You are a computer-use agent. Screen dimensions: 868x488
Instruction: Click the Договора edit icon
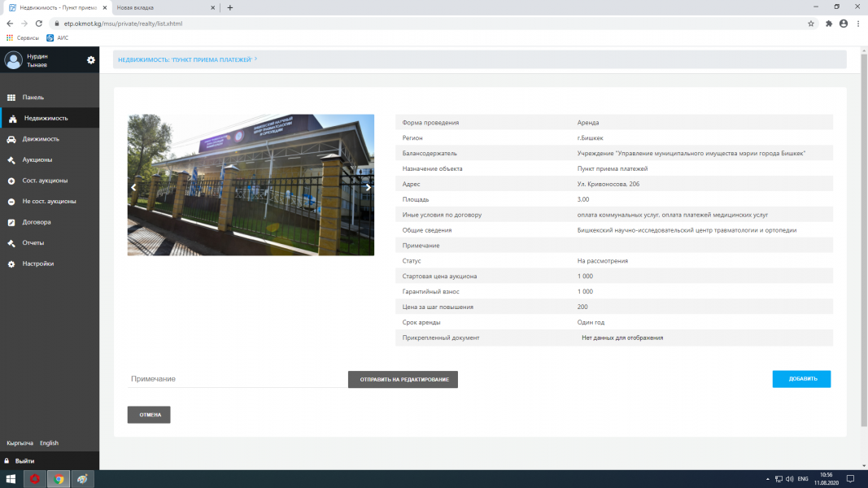[x=11, y=222]
